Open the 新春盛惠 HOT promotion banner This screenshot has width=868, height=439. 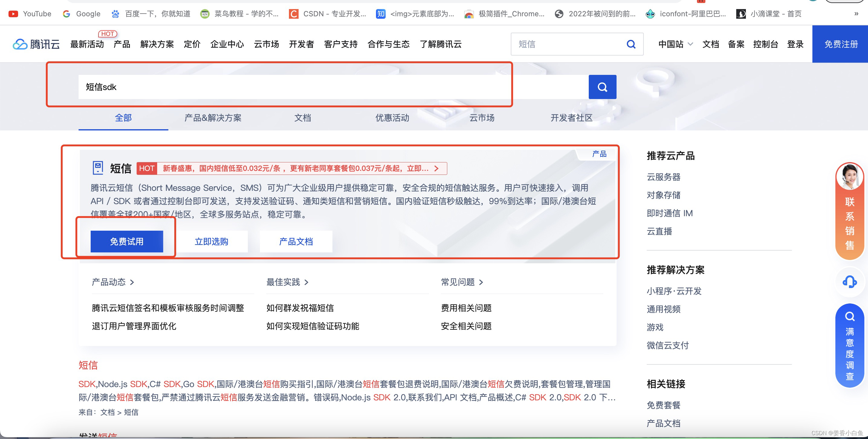point(292,168)
